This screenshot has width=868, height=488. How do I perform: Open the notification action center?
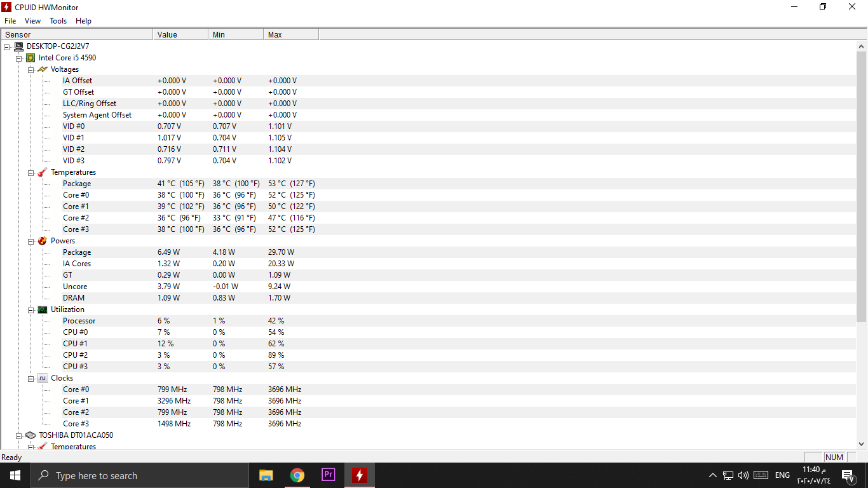[x=848, y=475]
